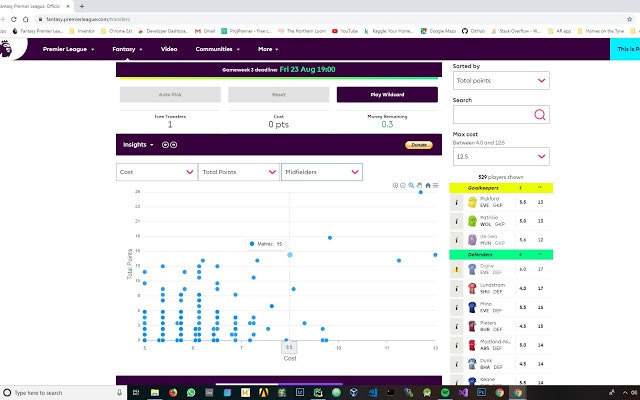Bookmark page with the star icon

point(630,19)
